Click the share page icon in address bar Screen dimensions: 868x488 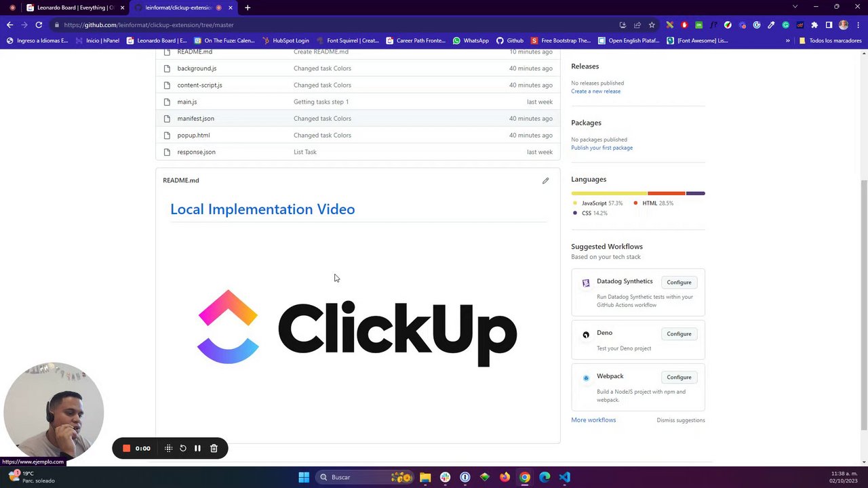[x=637, y=25]
